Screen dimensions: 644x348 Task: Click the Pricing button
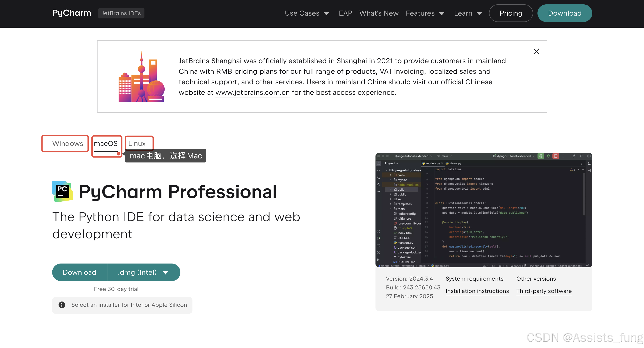coord(511,13)
